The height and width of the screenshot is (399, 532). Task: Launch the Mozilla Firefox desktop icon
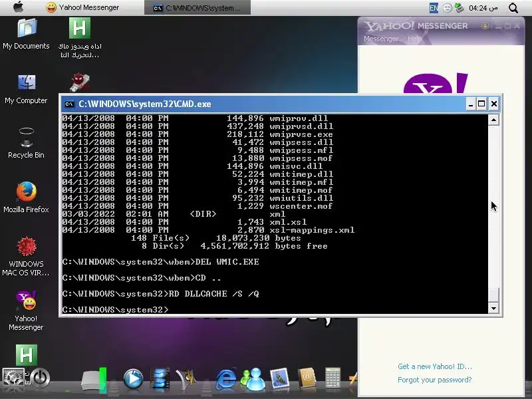click(26, 198)
